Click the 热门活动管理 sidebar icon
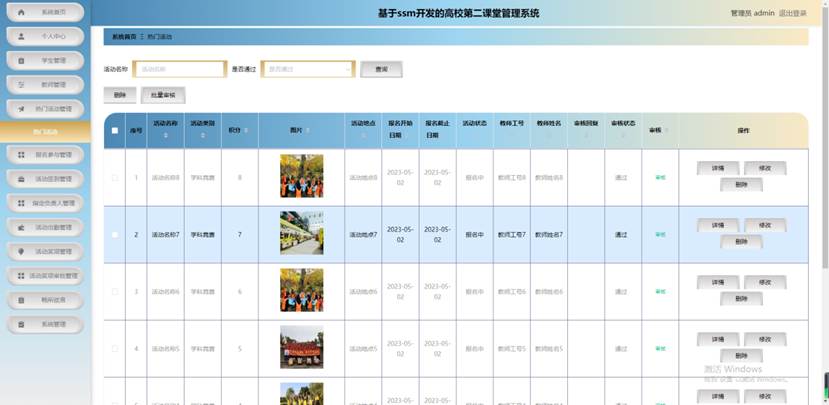 coord(21,109)
